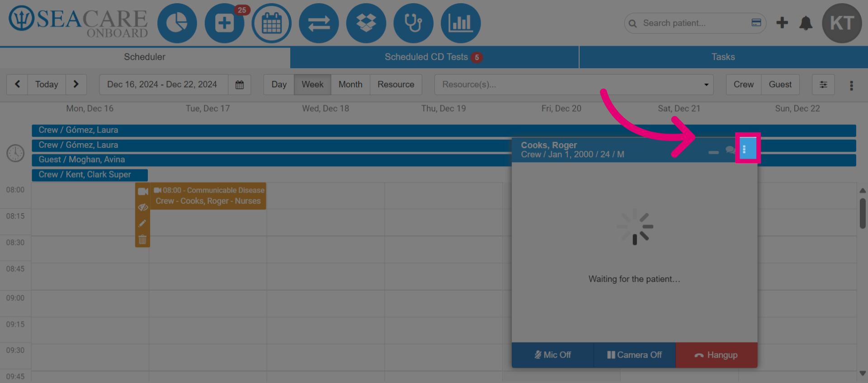
Task: Open chat bubble in video call header
Action: coord(730,149)
